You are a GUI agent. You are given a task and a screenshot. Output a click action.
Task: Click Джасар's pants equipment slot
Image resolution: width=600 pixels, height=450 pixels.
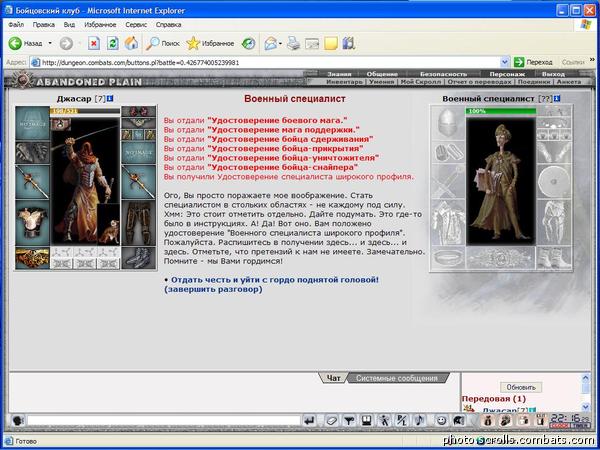[138, 223]
